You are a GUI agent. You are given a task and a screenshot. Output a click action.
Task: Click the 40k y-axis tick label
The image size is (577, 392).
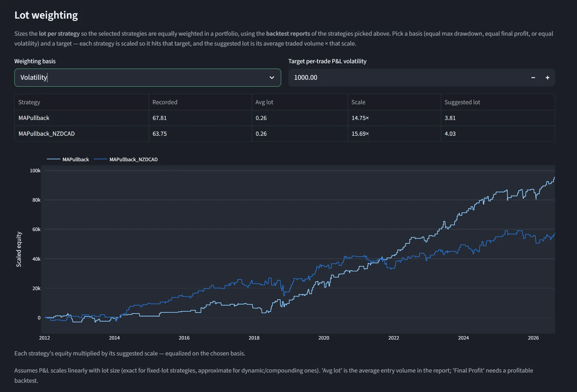click(36, 259)
